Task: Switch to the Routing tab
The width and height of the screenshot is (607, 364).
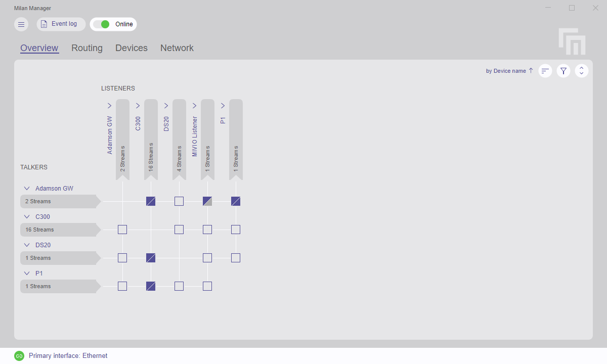Action: pyautogui.click(x=86, y=48)
